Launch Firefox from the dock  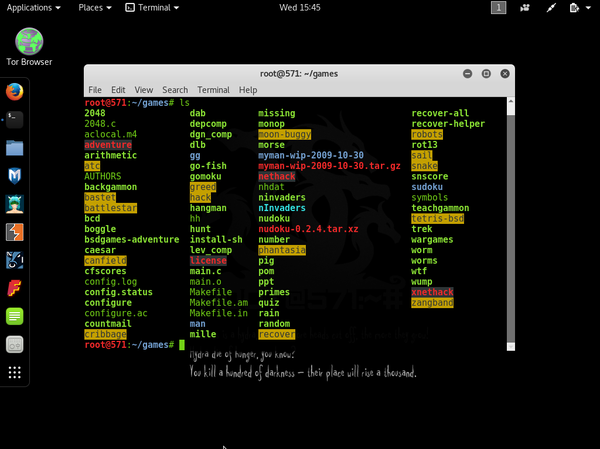15,92
